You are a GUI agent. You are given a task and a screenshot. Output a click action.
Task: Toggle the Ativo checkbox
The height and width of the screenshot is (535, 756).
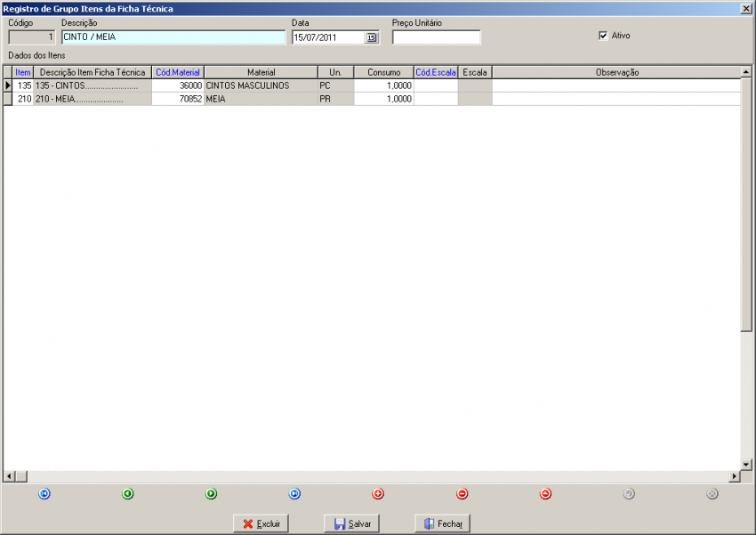point(603,36)
